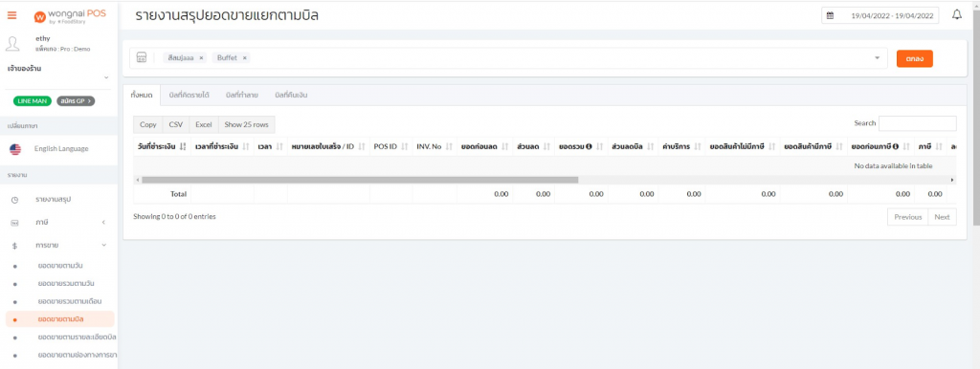This screenshot has width=980, height=369.
Task: Sort by ส่วนลด column arrows
Action: tap(546, 146)
